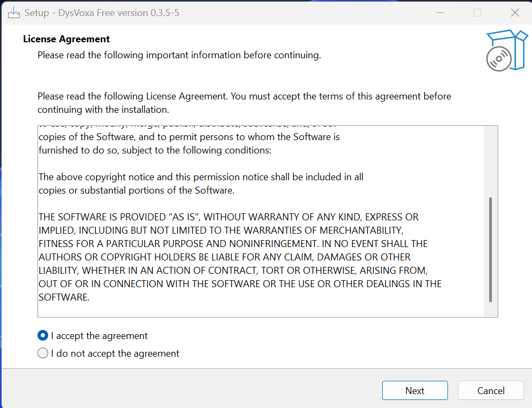Click the Next button
Screen dimensions: 532x408
pyautogui.click(x=415, y=390)
